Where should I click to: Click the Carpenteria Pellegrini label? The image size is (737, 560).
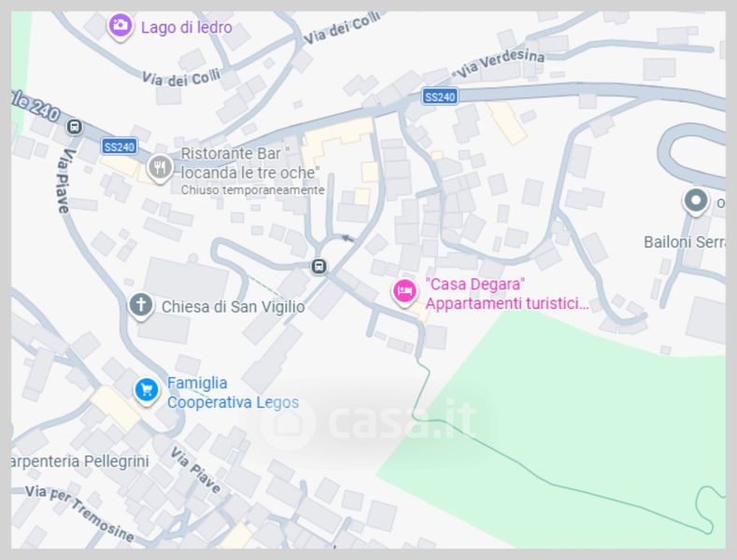click(x=80, y=461)
